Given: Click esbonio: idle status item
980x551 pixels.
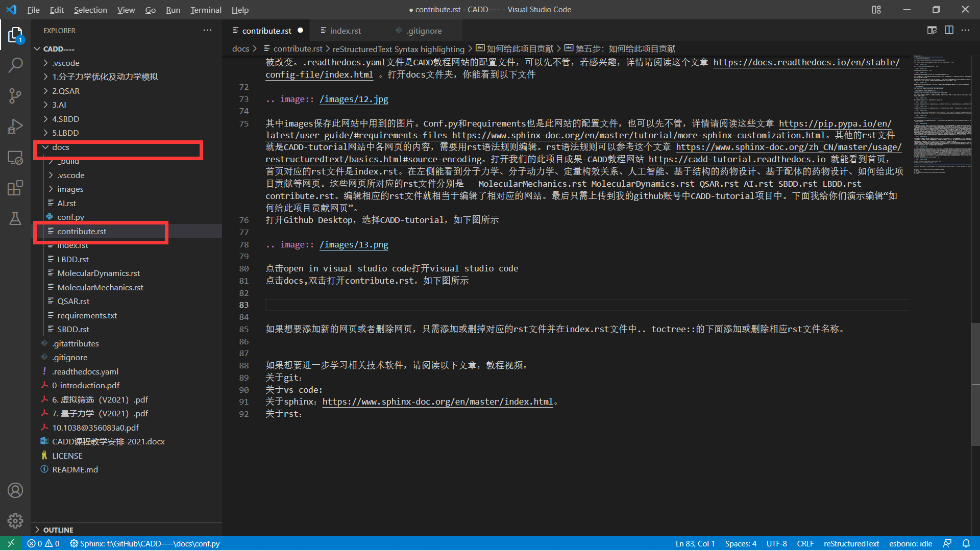Looking at the screenshot, I should tap(911, 543).
